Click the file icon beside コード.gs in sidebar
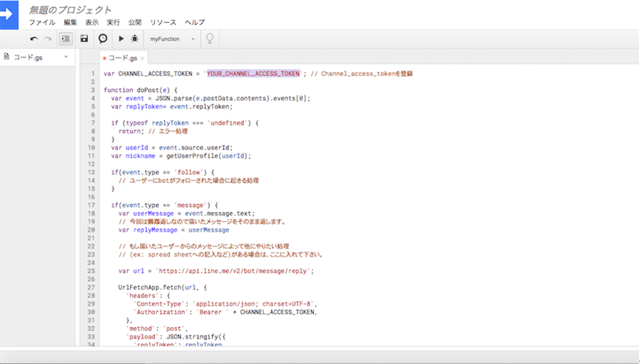 pos(6,57)
